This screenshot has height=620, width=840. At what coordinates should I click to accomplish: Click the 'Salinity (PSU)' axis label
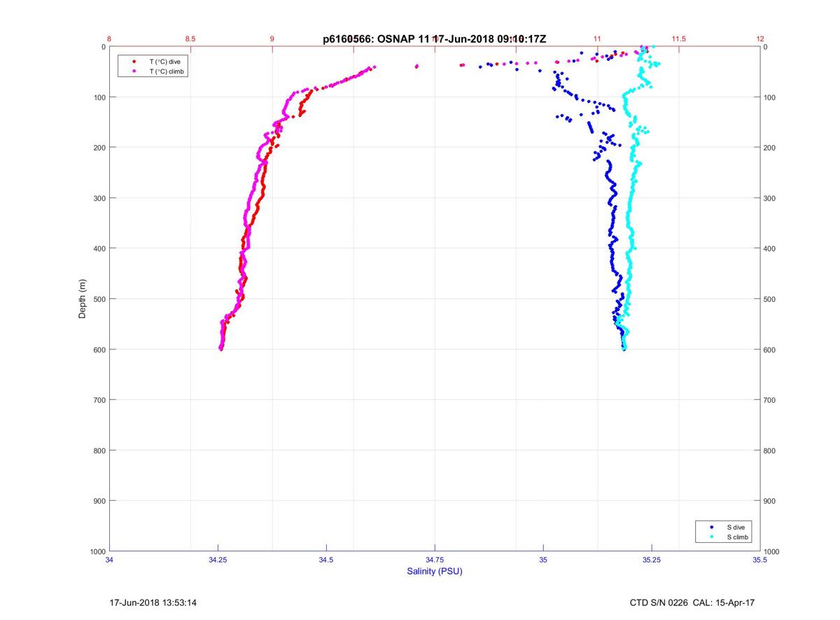click(x=435, y=571)
